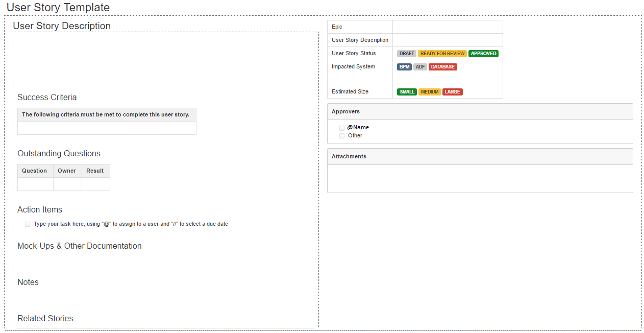Collapse the Approvers panel header

346,111
